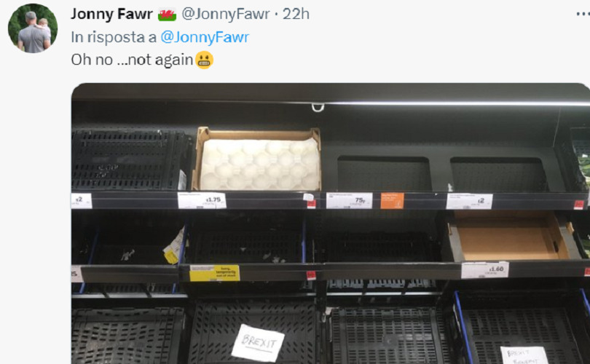
Task: Click the Jonny Fawr display name
Action: tap(111, 14)
